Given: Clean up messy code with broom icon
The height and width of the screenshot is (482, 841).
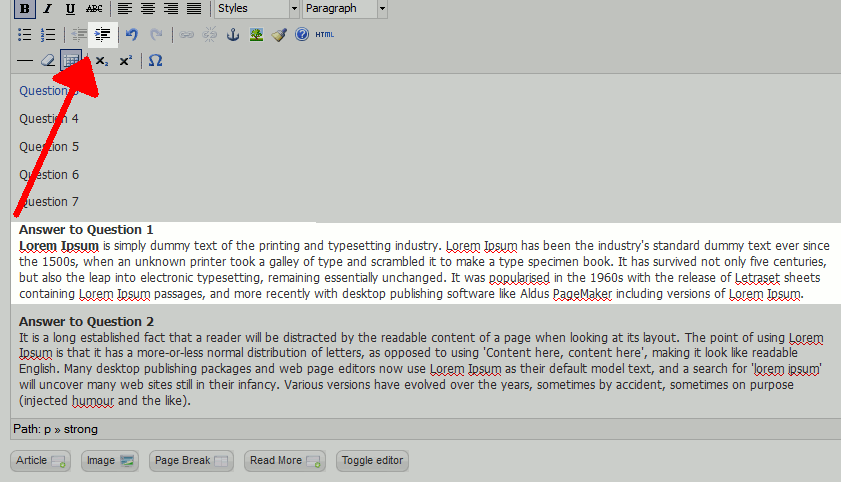Looking at the screenshot, I should [x=279, y=34].
